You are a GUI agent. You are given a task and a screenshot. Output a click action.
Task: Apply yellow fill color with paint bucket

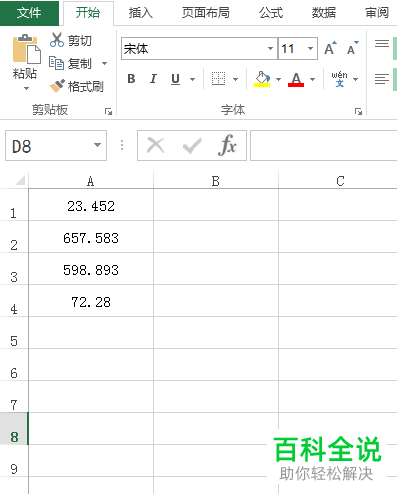click(262, 79)
